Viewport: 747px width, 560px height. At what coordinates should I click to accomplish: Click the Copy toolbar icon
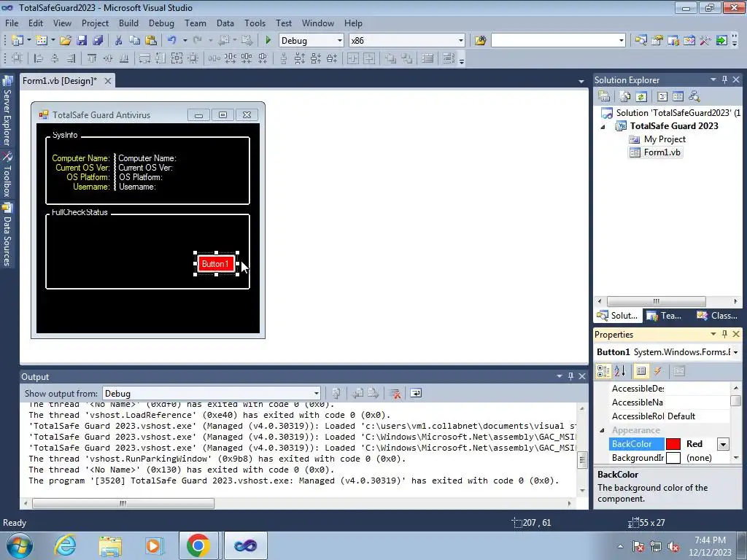coord(134,41)
